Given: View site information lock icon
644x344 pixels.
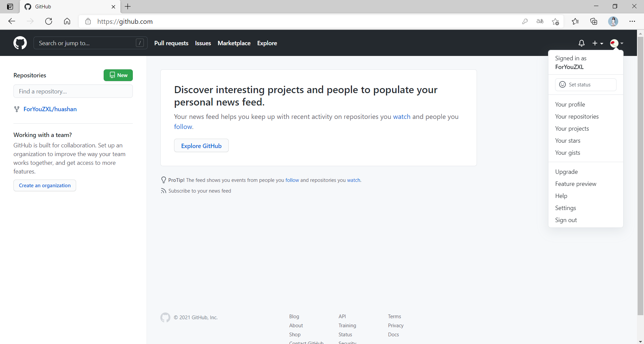Looking at the screenshot, I should (88, 21).
